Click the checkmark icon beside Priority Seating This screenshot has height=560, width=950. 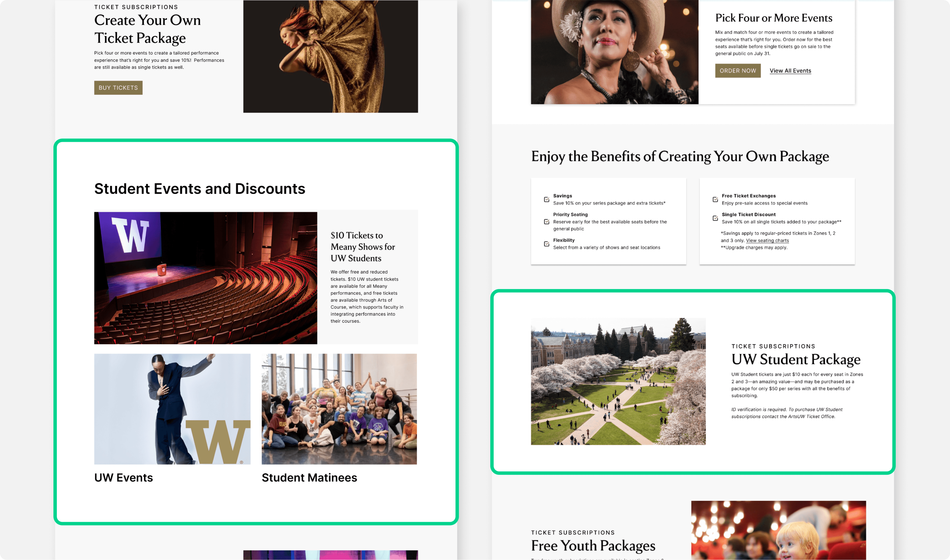click(x=546, y=221)
